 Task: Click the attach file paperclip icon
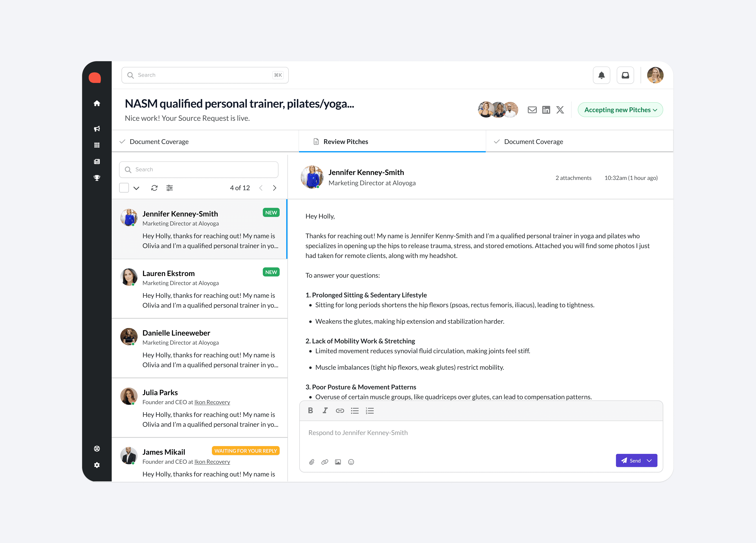pyautogui.click(x=312, y=462)
